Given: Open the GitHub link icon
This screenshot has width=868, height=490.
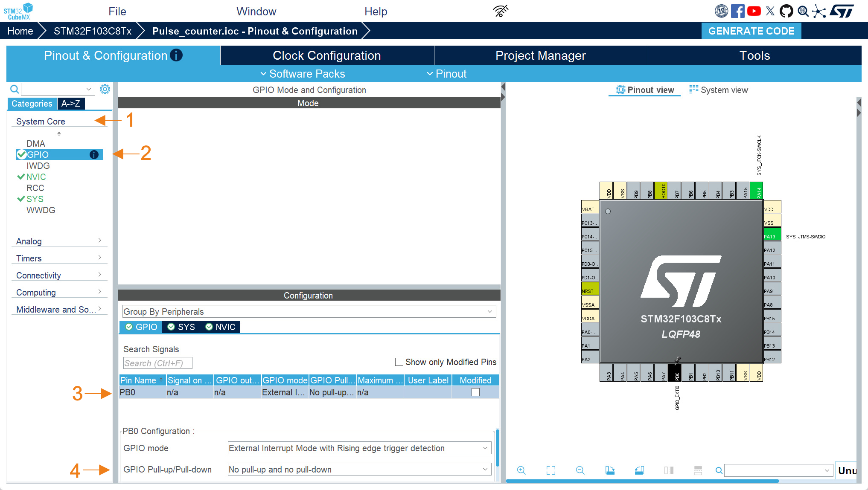Looking at the screenshot, I should [786, 11].
